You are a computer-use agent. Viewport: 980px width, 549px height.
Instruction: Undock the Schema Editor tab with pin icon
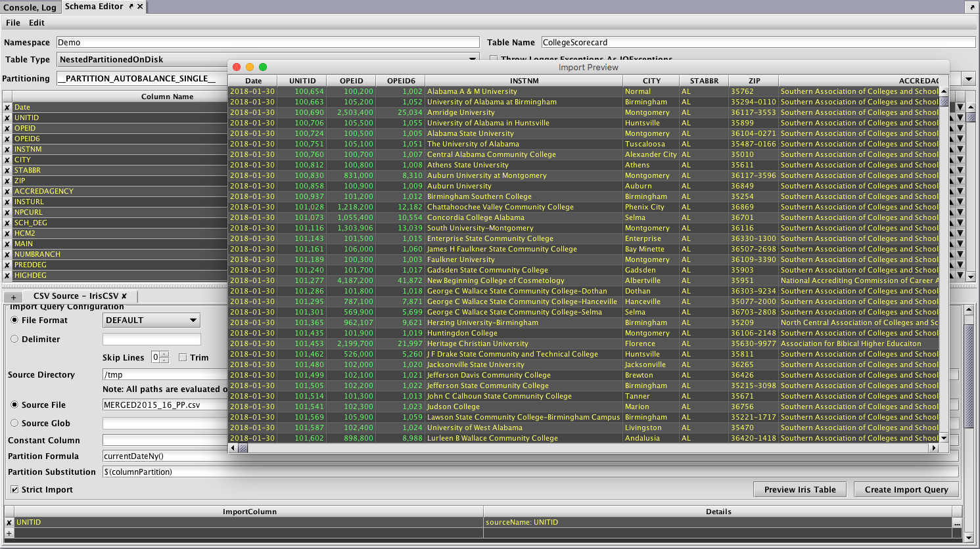pos(131,7)
